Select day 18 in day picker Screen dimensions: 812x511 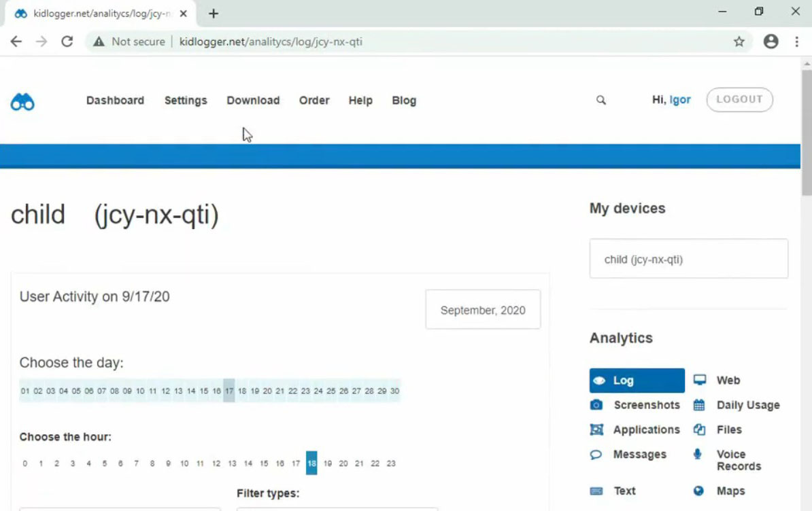(x=242, y=391)
